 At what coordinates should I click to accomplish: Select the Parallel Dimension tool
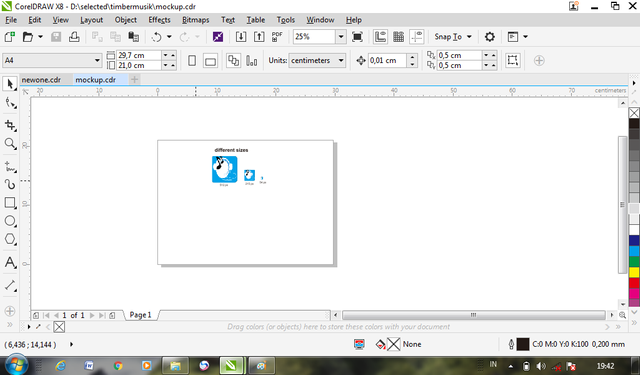10,286
